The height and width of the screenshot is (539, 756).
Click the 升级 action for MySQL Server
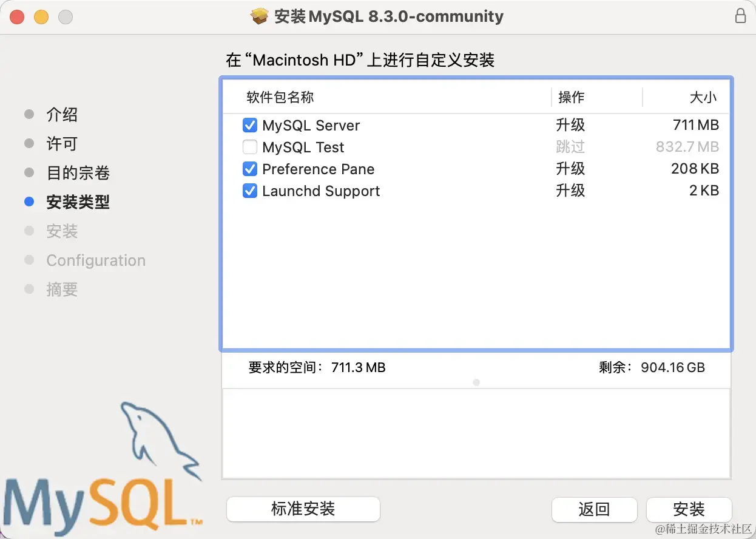click(x=570, y=125)
